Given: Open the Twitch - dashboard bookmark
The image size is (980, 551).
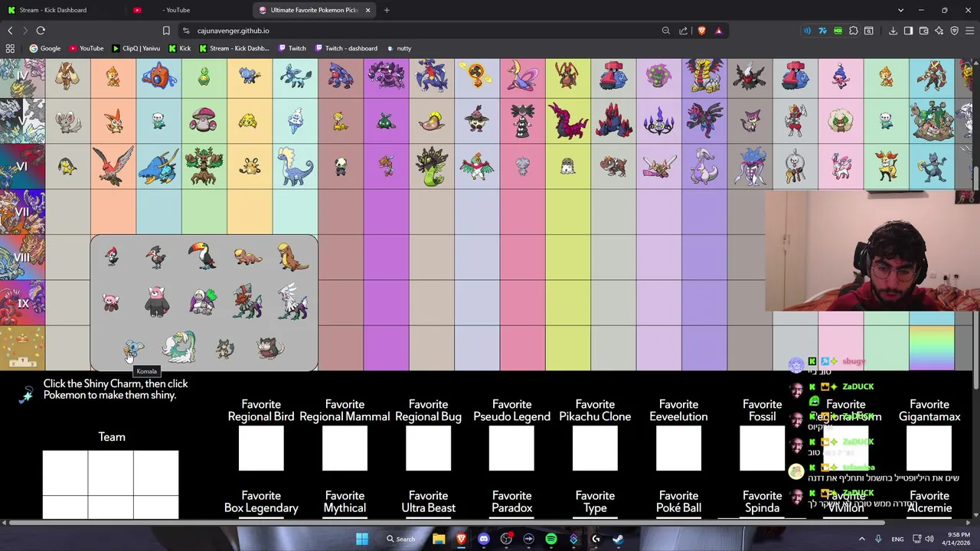Looking at the screenshot, I should tap(345, 48).
